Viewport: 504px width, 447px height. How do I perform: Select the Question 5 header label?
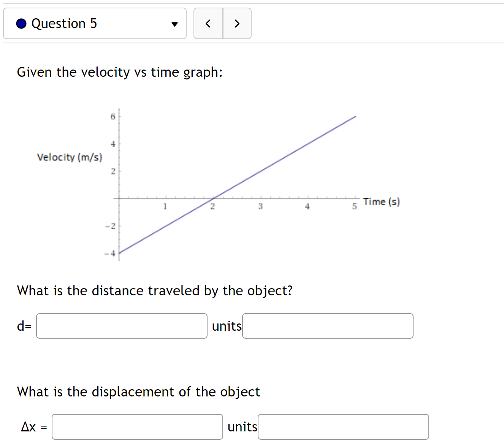point(64,24)
